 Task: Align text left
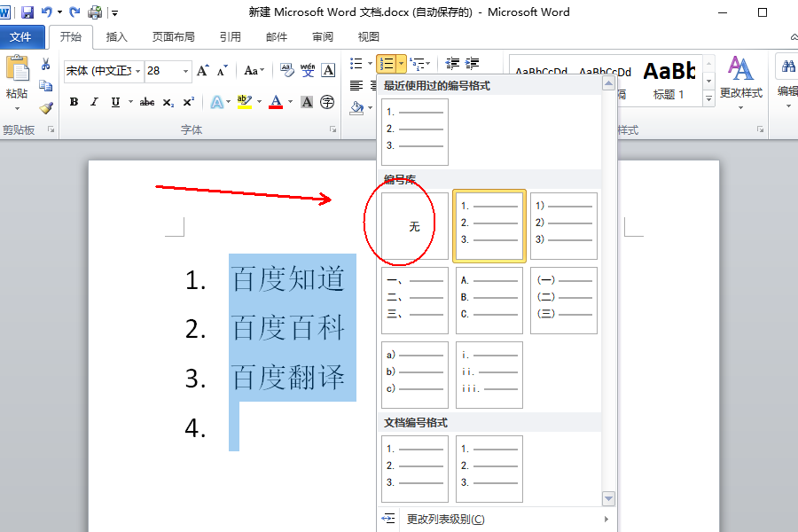coord(356,85)
